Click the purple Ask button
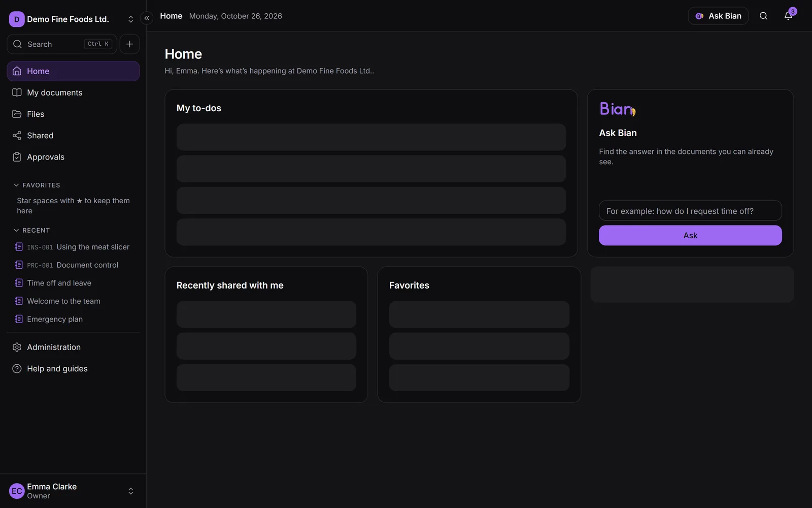This screenshot has height=508, width=812. click(x=690, y=235)
